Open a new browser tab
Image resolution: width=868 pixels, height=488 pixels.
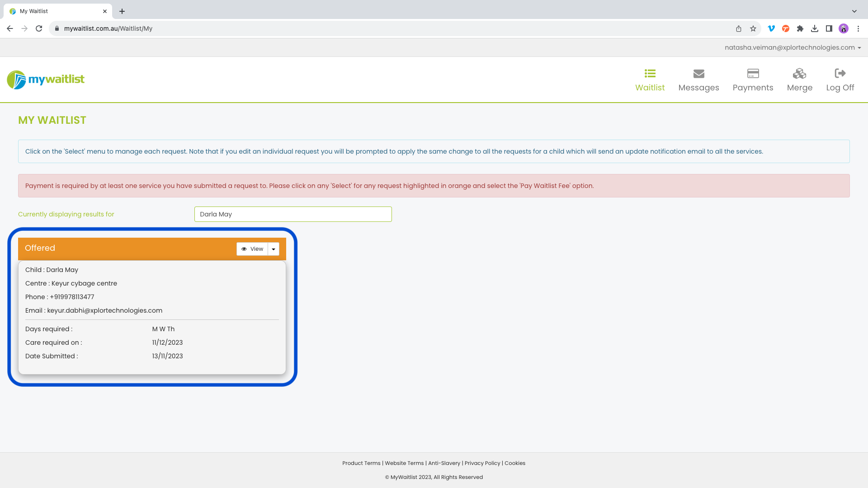[x=122, y=11]
